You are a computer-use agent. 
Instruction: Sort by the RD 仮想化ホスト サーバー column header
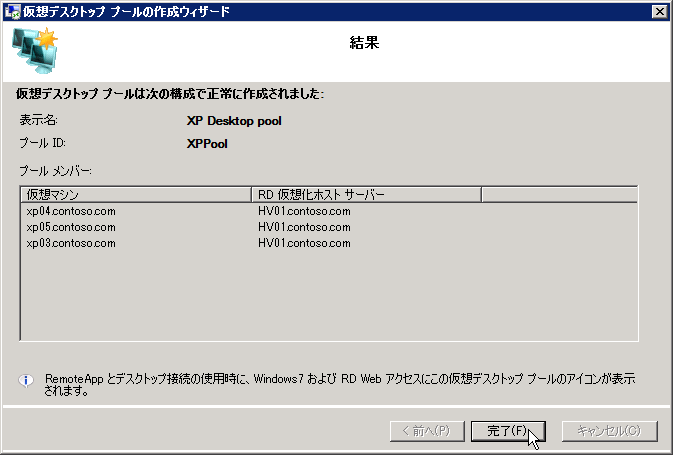(365, 194)
